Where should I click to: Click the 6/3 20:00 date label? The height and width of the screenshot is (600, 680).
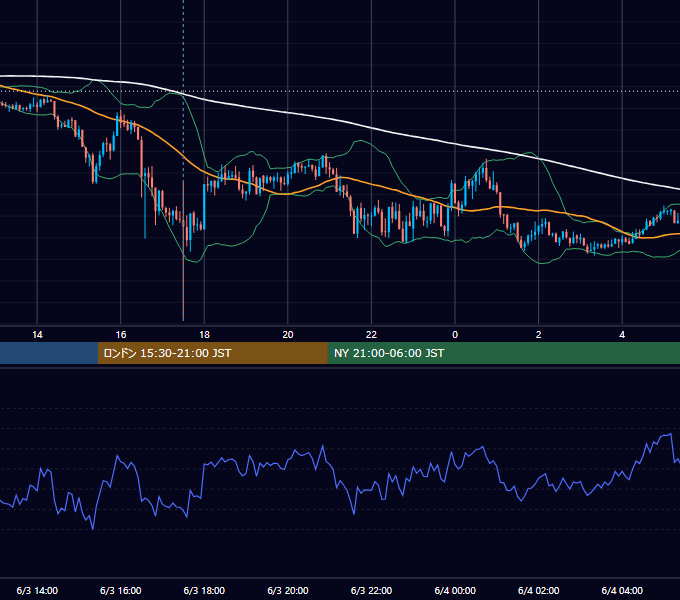[x=288, y=590]
